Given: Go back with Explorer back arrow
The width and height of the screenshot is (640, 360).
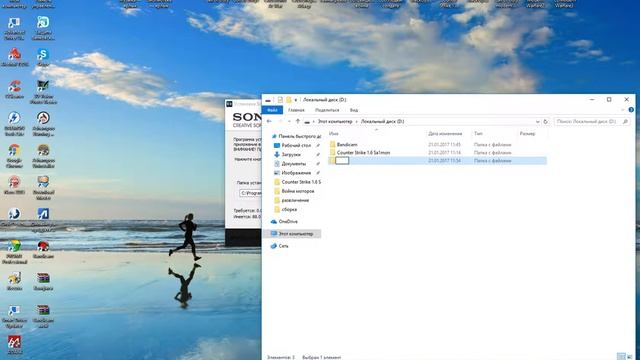Looking at the screenshot, I should [269, 121].
